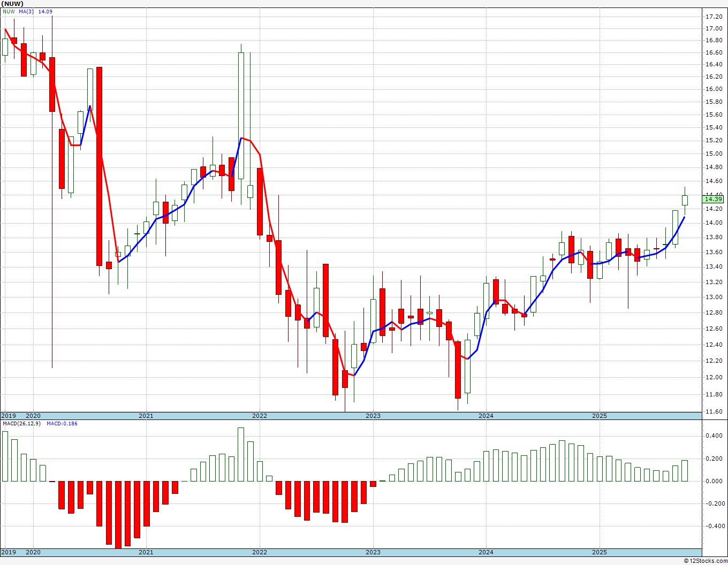Screen dimensions: 728x565
Task: Click the 11.60 price axis label
Action: [x=714, y=411]
